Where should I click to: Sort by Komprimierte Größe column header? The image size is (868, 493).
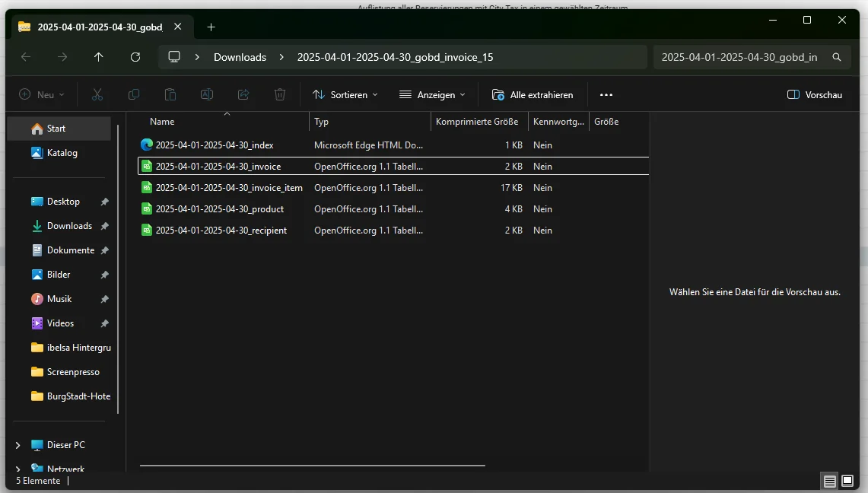click(x=479, y=121)
